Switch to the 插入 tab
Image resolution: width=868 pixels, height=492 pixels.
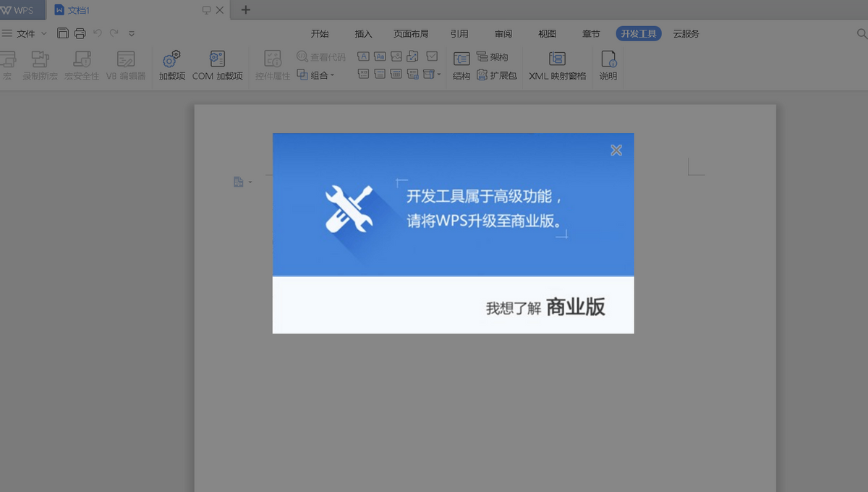363,34
